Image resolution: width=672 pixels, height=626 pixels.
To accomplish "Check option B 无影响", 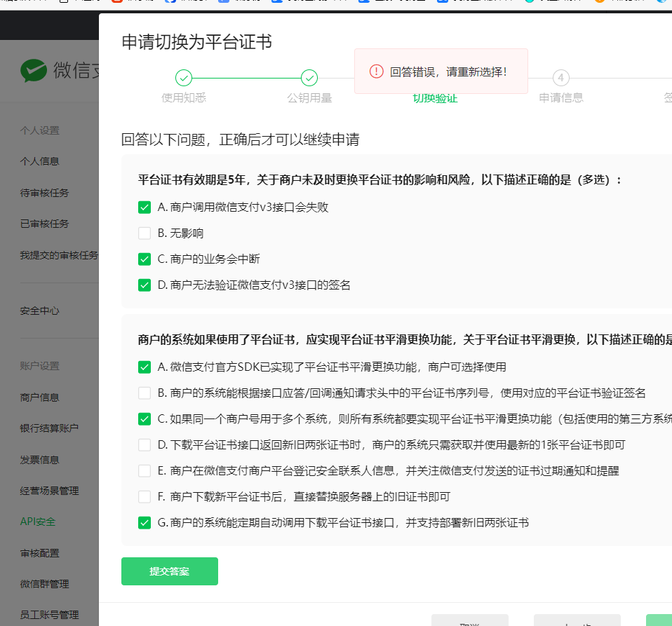I will (145, 233).
